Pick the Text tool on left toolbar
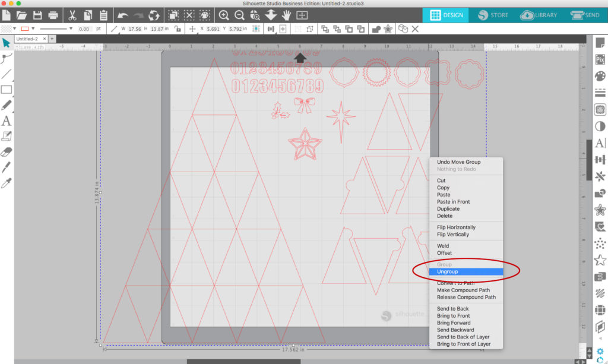 point(7,121)
